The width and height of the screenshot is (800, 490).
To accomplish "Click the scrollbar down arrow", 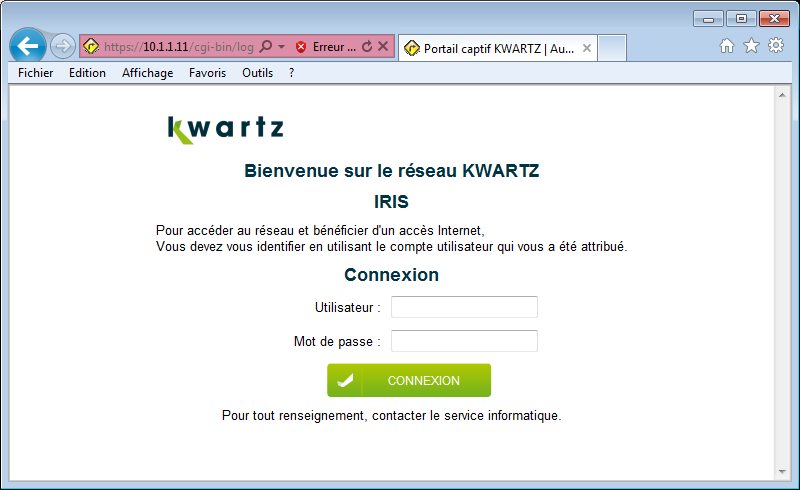I will (782, 472).
